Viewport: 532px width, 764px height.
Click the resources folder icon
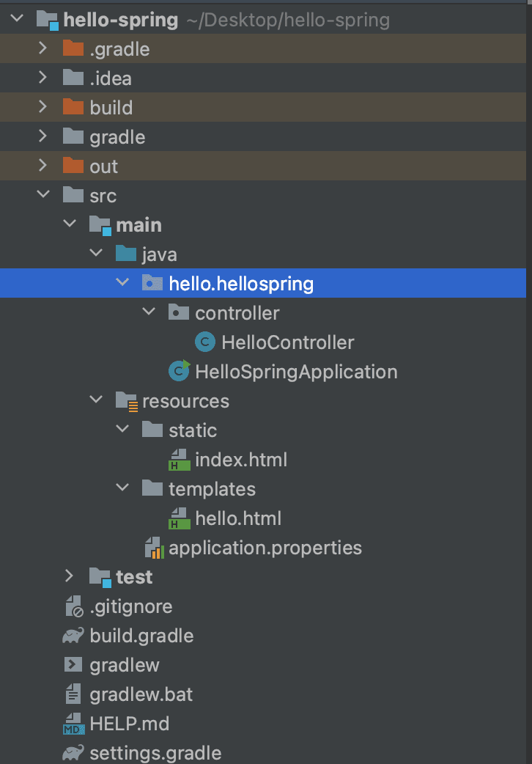click(x=126, y=400)
